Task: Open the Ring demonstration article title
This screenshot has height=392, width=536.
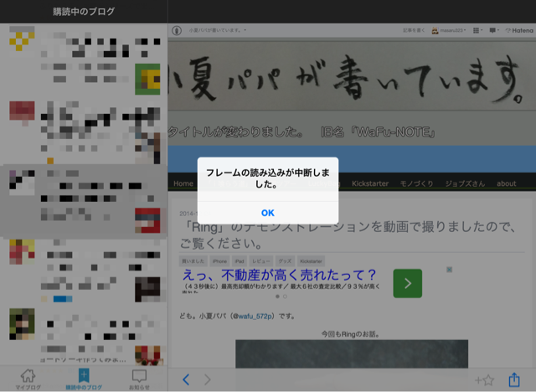Action: [348, 235]
